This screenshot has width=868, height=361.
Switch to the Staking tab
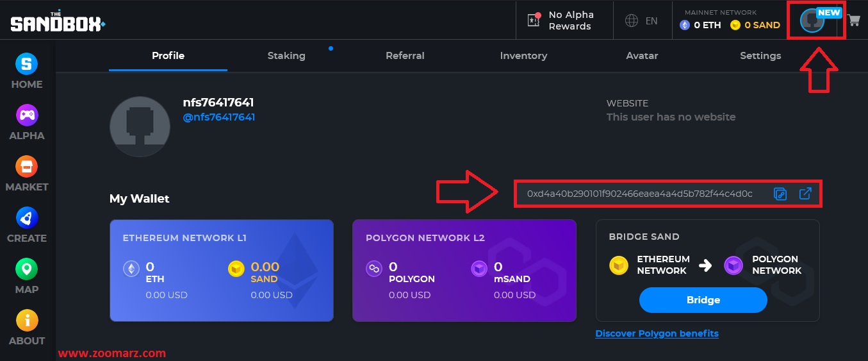pos(286,56)
